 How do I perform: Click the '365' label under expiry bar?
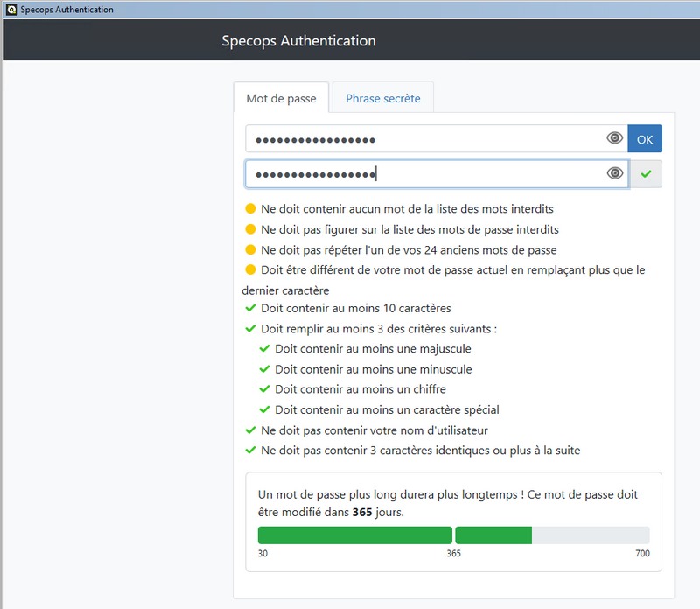[x=453, y=553]
